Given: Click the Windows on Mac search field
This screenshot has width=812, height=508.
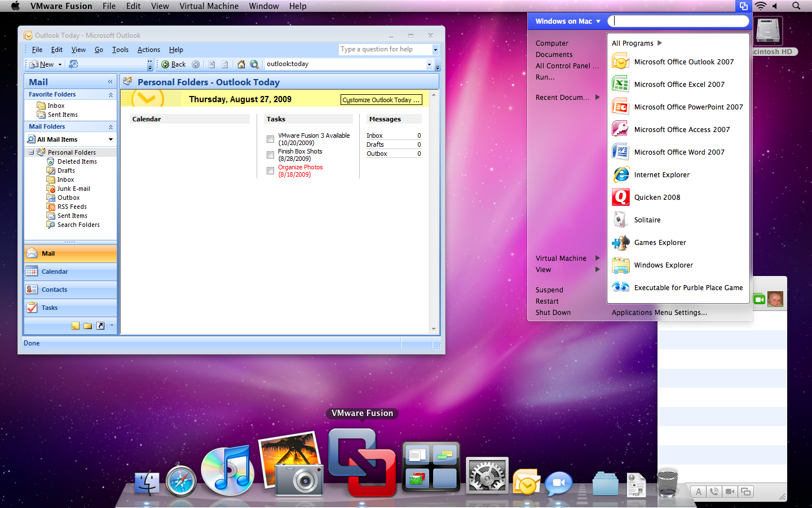Looking at the screenshot, I should pos(679,21).
